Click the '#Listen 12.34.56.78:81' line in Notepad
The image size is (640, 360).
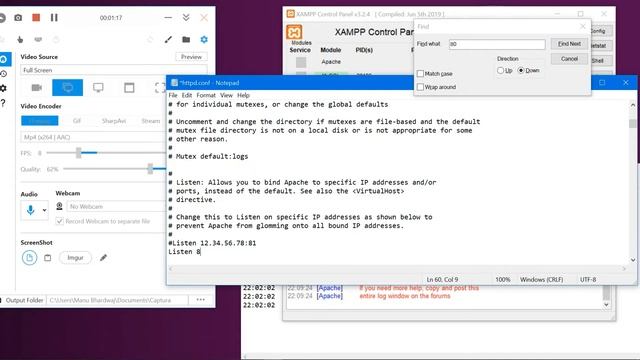click(212, 243)
